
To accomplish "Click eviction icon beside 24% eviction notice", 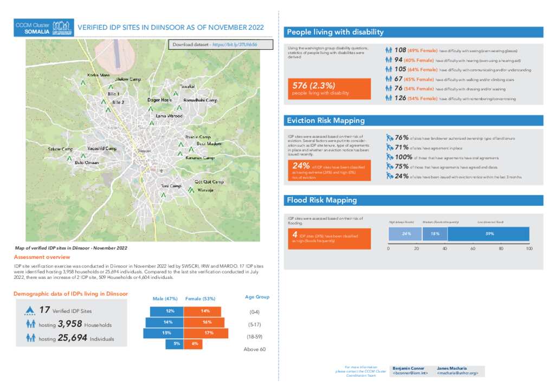I will coord(390,175).
